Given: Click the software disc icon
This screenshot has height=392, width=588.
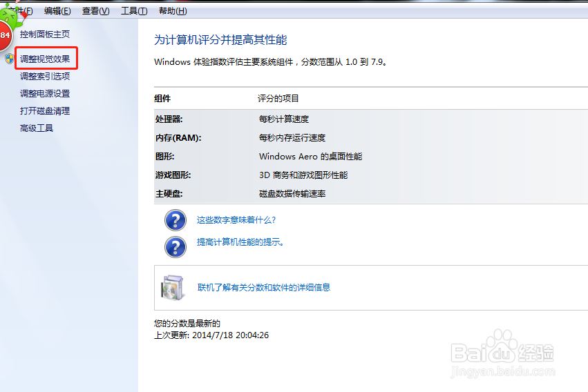Looking at the screenshot, I should (x=173, y=288).
